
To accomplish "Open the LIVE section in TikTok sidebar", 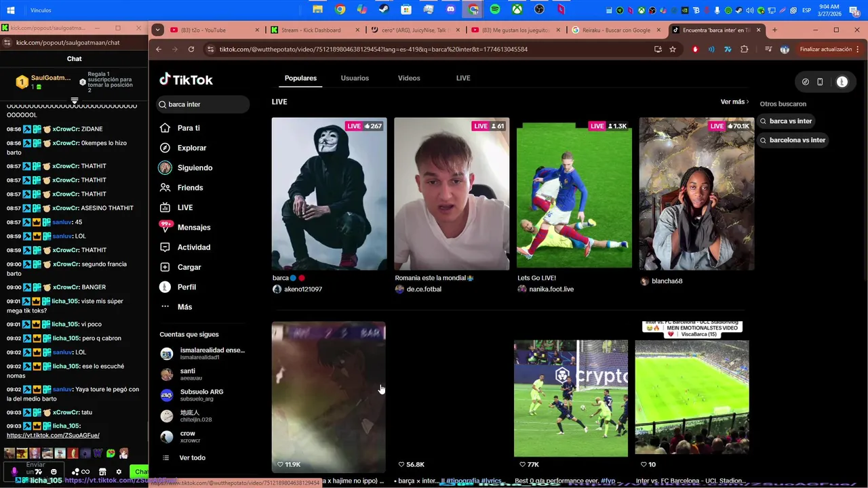I will (176, 207).
